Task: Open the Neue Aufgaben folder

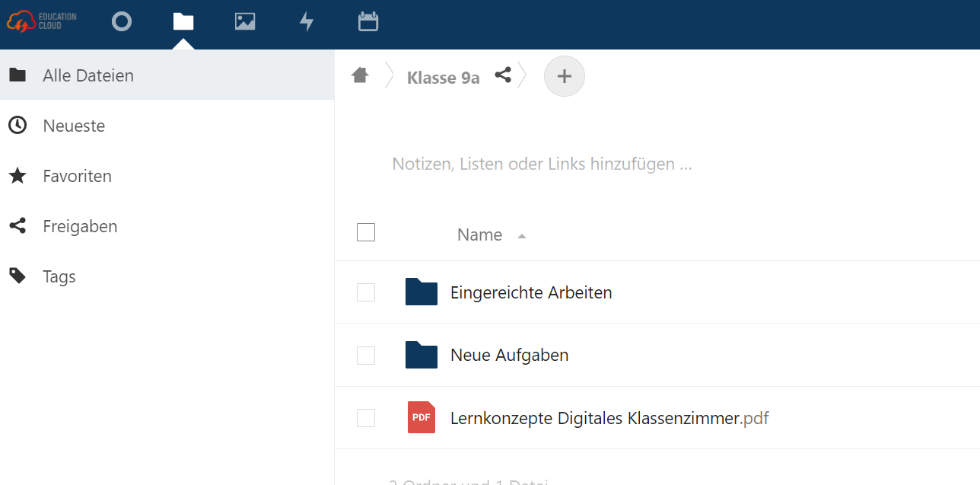Action: coord(509,355)
